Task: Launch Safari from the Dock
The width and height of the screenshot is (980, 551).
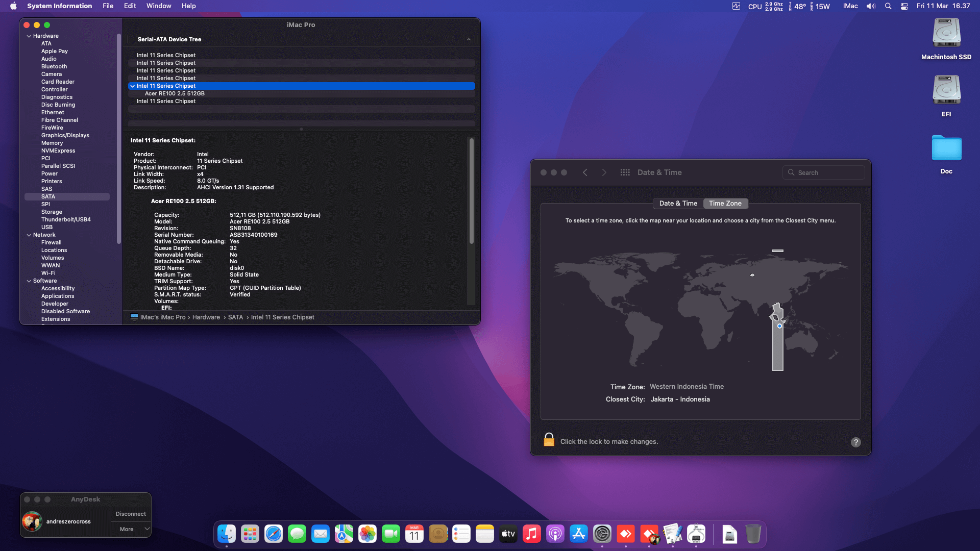Action: 274,534
